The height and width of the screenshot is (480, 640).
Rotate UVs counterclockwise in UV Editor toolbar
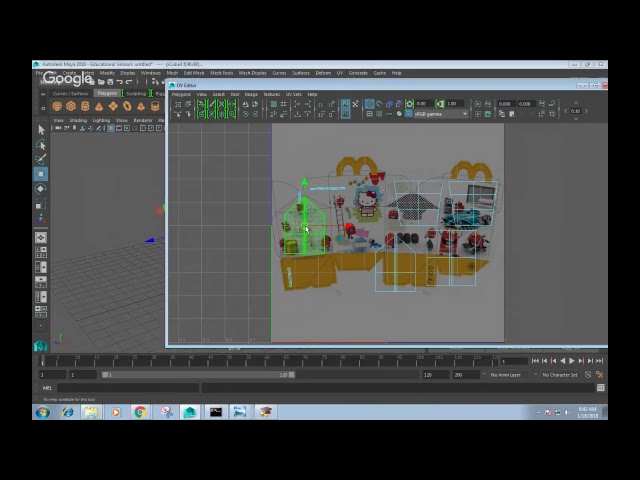(245, 114)
